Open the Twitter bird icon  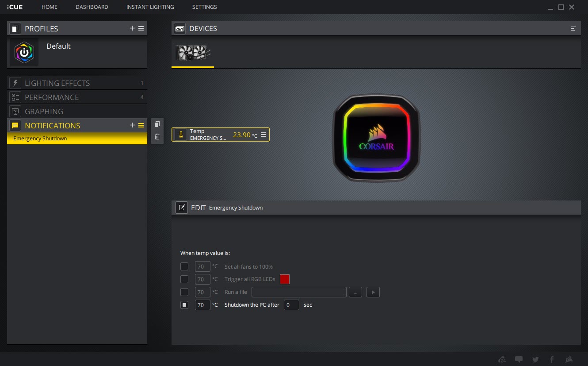click(535, 359)
